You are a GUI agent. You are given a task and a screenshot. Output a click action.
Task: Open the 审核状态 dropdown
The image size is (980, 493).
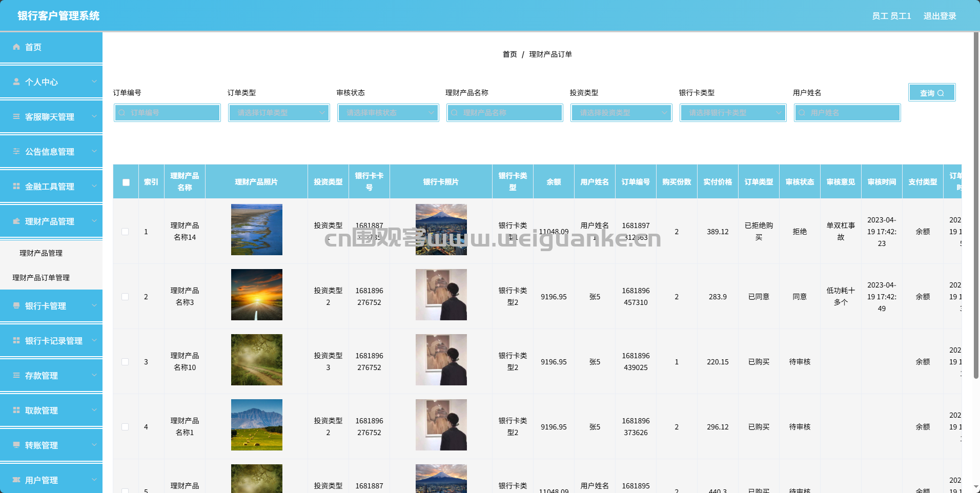(x=388, y=113)
